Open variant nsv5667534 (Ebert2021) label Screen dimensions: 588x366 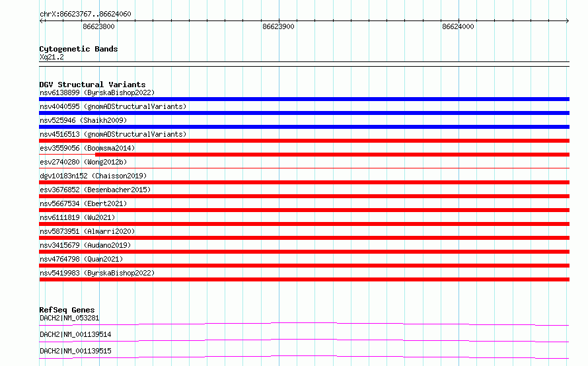tap(83, 203)
